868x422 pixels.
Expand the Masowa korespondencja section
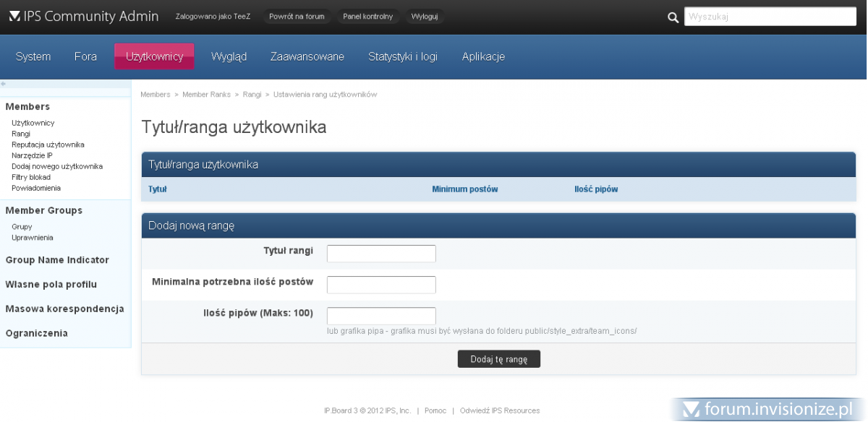[x=64, y=309]
